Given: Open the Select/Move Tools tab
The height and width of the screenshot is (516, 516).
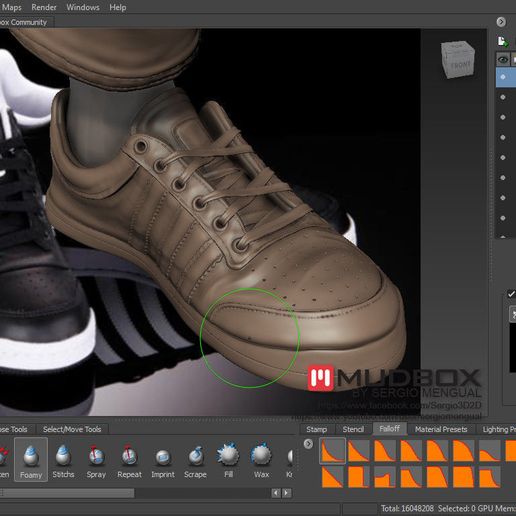Looking at the screenshot, I should [72, 429].
